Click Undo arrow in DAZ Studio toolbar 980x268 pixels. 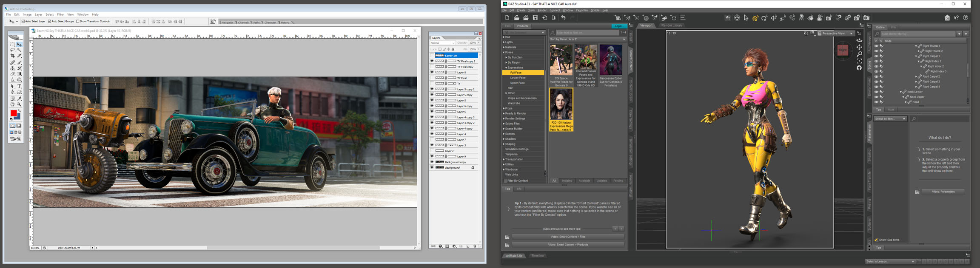563,18
